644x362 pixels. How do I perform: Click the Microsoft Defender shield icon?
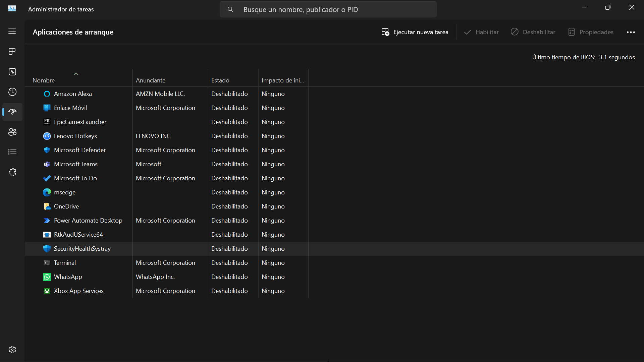pos(47,150)
